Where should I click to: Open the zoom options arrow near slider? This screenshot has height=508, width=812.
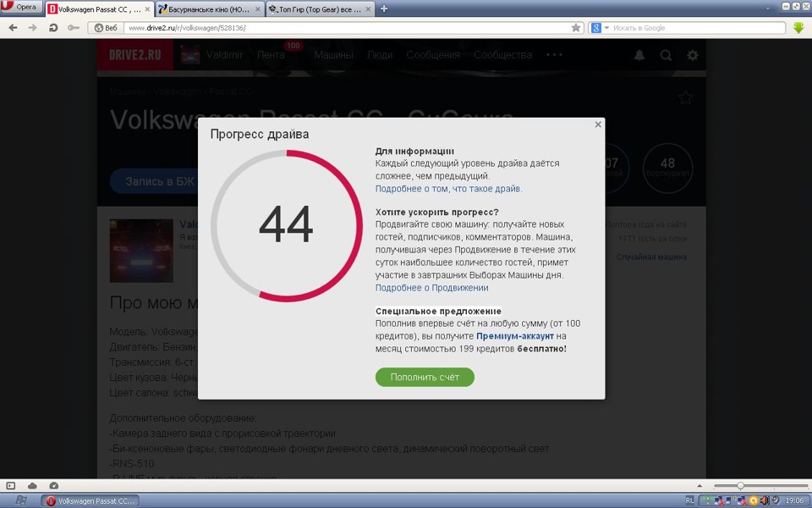(x=700, y=486)
